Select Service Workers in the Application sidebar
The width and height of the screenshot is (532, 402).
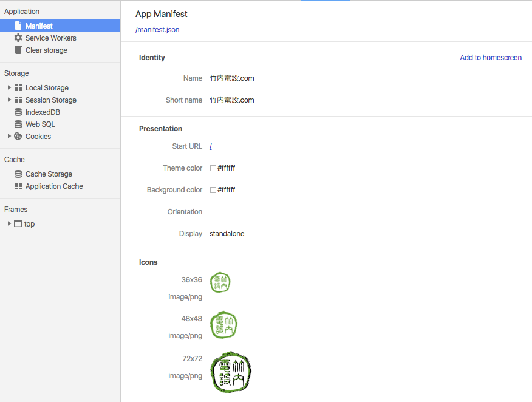coord(51,38)
